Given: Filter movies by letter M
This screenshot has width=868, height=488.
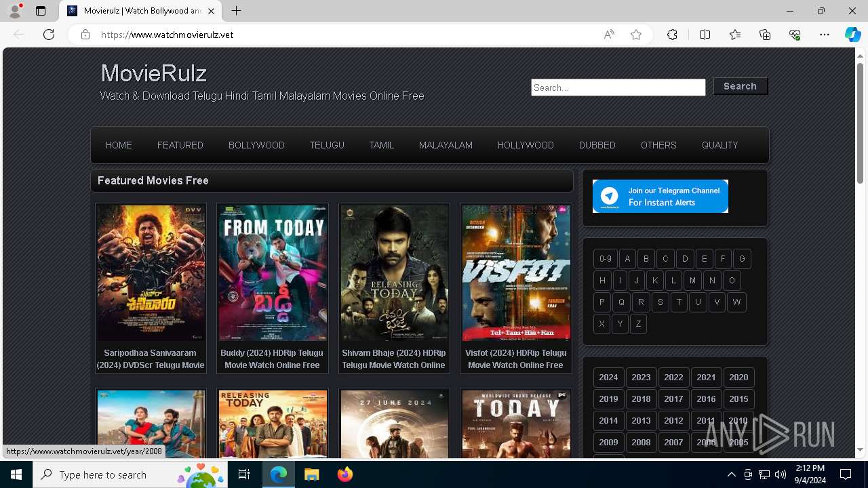Looking at the screenshot, I should coord(692,281).
